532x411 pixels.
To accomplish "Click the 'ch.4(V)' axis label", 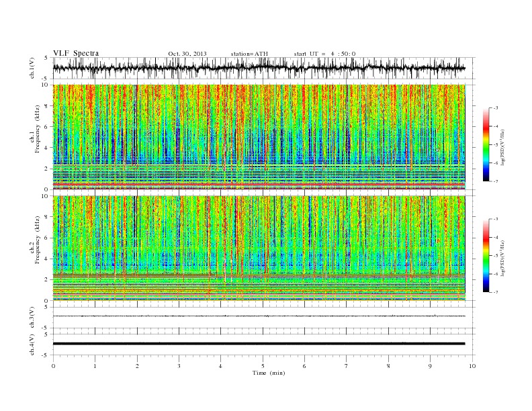I will (x=32, y=345).
